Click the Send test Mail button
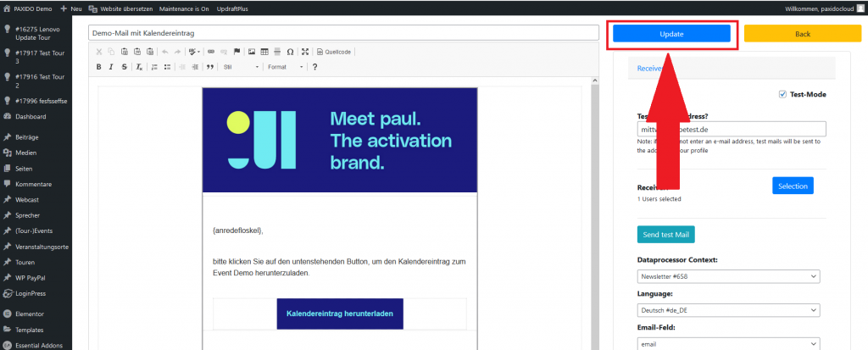The width and height of the screenshot is (868, 350). click(665, 234)
